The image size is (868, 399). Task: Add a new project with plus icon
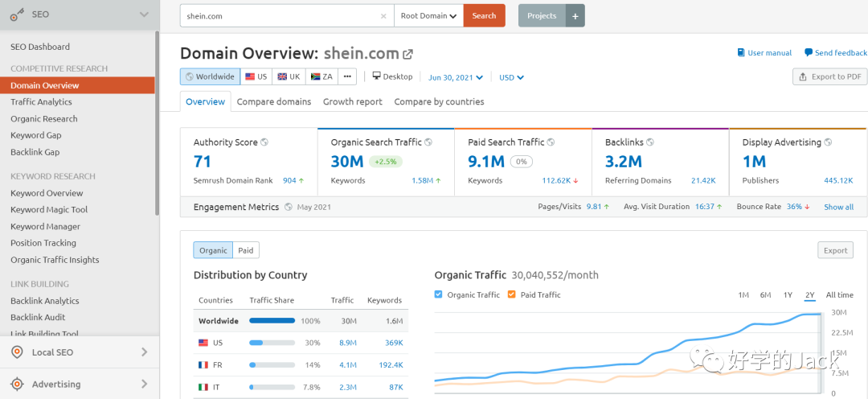click(x=575, y=16)
